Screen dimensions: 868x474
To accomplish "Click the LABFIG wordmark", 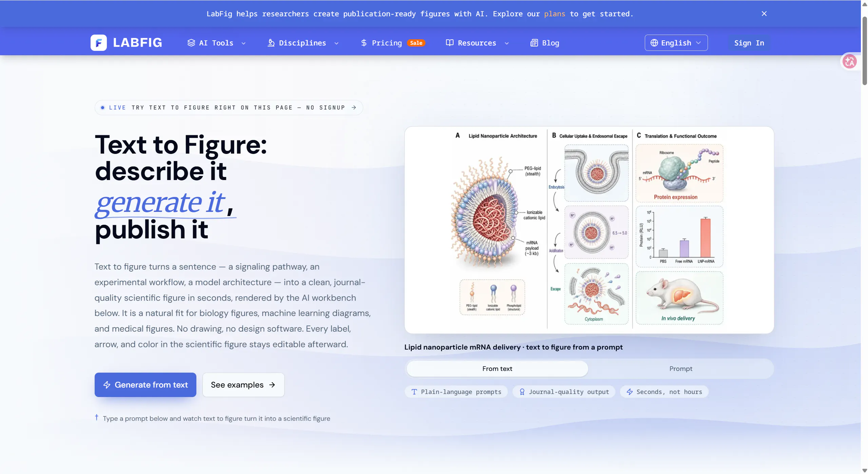I will click(x=137, y=43).
